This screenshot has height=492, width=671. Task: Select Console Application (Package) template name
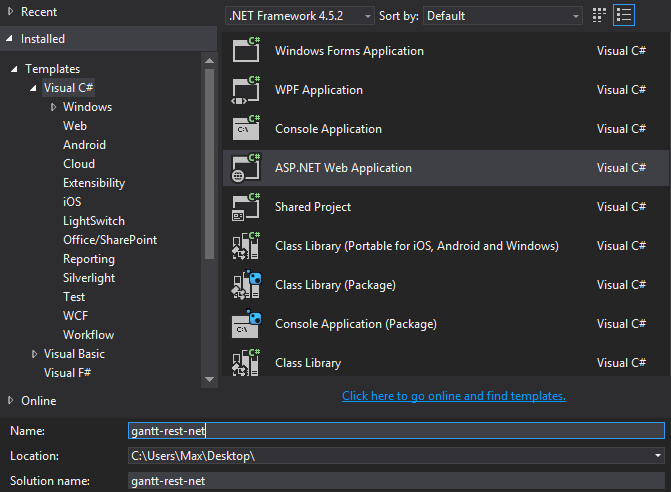[x=356, y=323]
